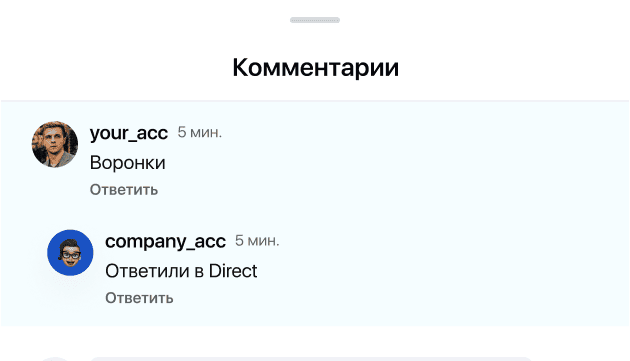630x361 pixels.
Task: Click the blank area above the Комментарии title
Action: point(315,40)
